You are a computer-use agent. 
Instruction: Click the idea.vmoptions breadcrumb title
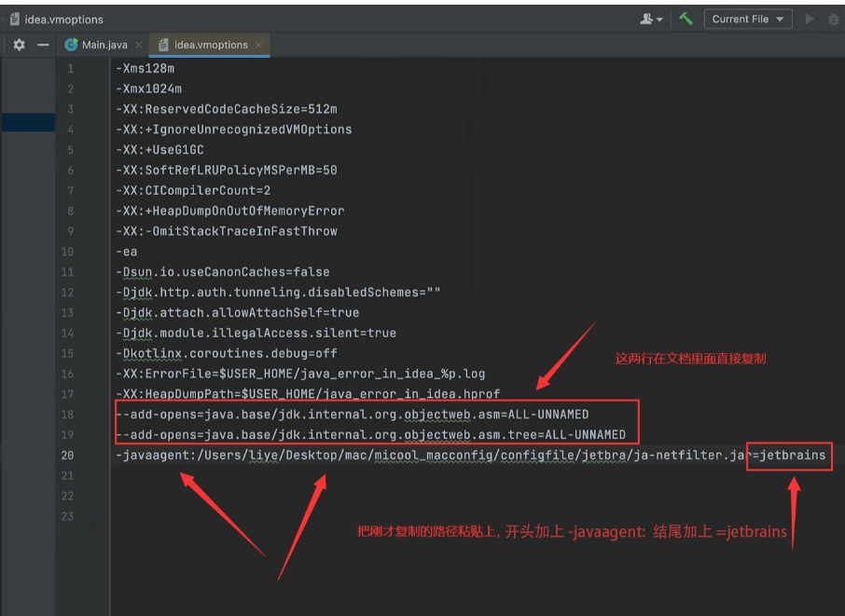(63, 19)
